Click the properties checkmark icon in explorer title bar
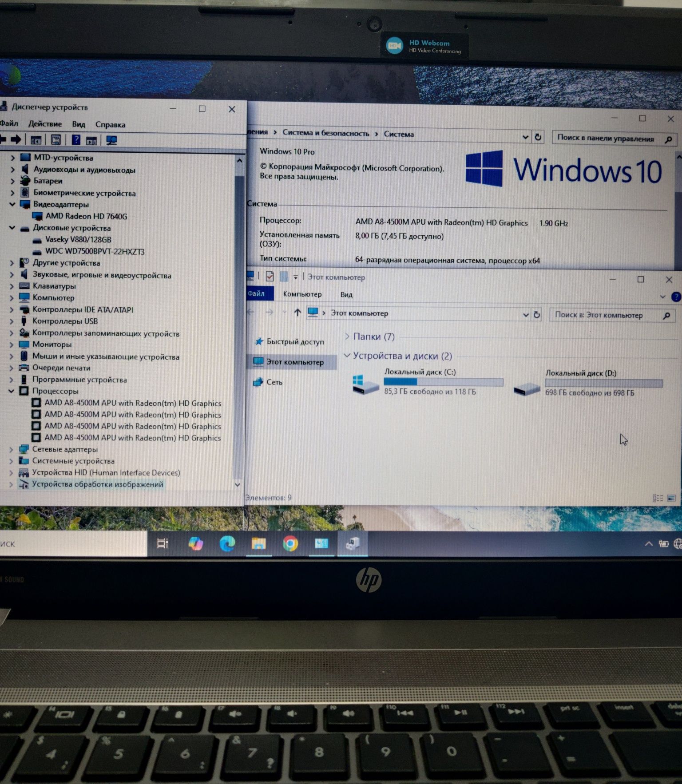This screenshot has height=784, width=682. point(270,276)
